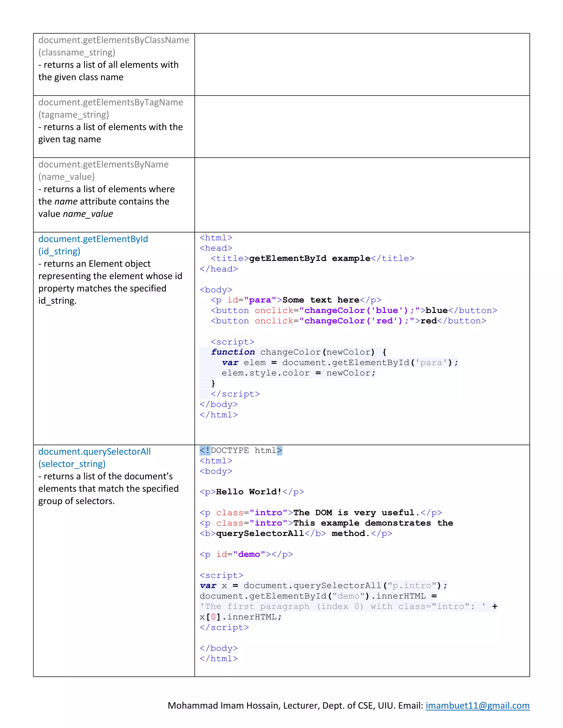Click the document.getElementsByTagName heading
The image size is (563, 728).
coord(111,102)
